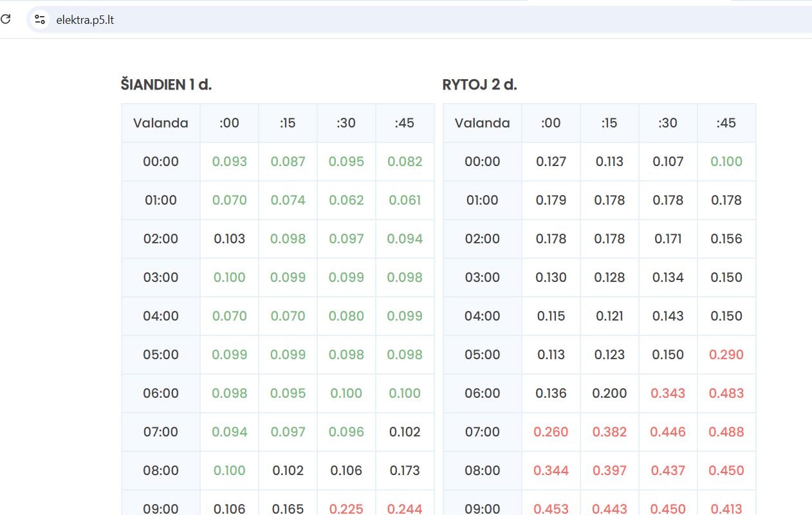Click the red 0.225 price cell

[346, 509]
